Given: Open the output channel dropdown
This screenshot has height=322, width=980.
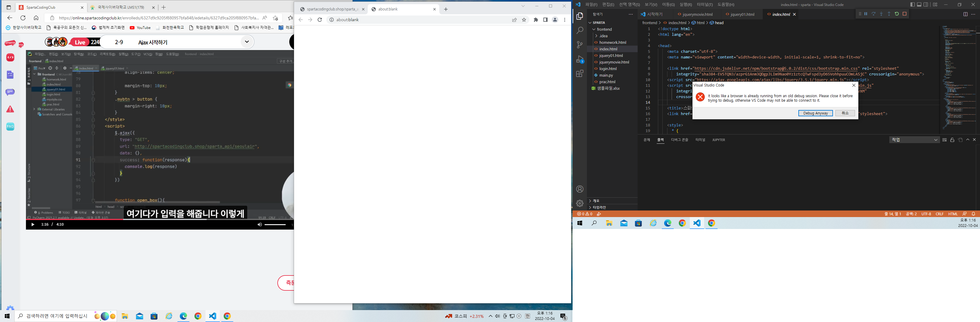Looking at the screenshot, I should tap(915, 140).
